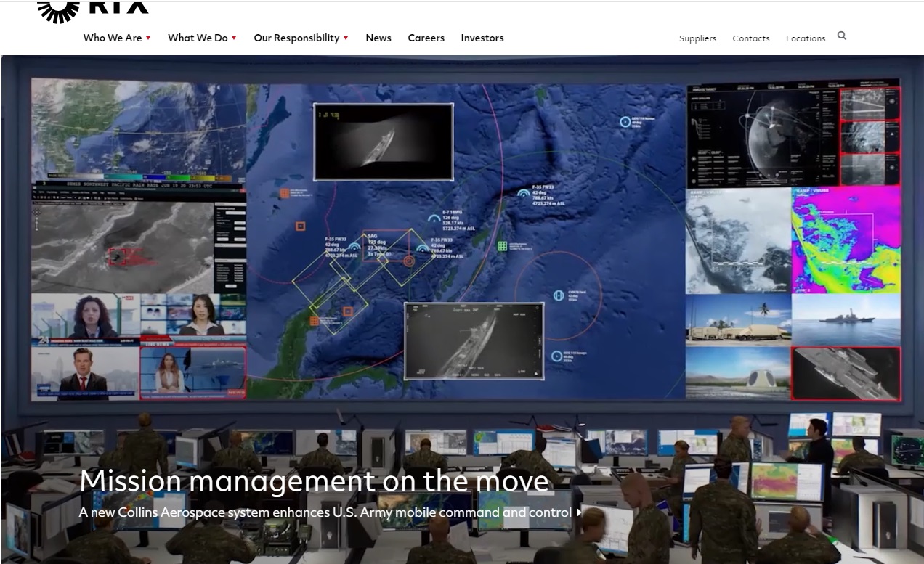This screenshot has width=924, height=564.
Task: Click the arrow after the Collins Aerospace subtitle
Action: 579,512
